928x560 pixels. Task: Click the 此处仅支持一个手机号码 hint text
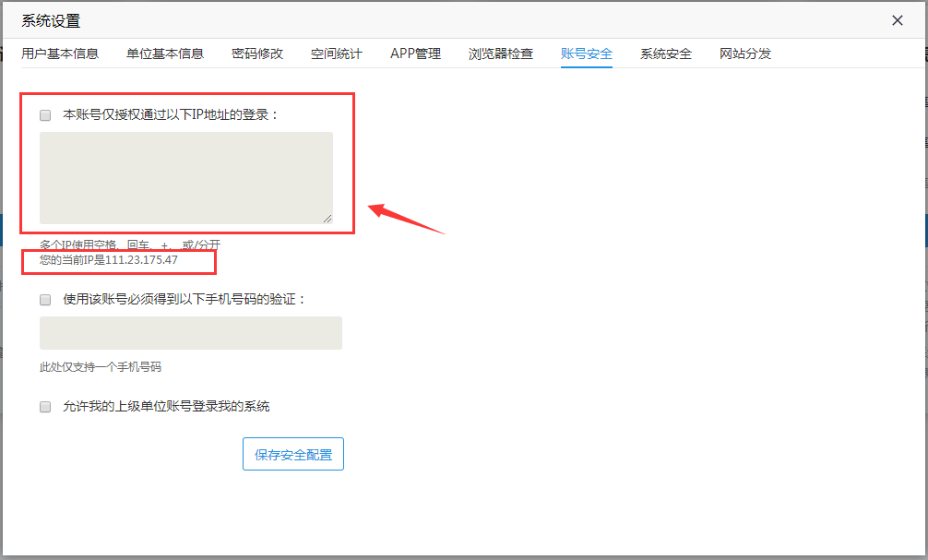pyautogui.click(x=101, y=367)
